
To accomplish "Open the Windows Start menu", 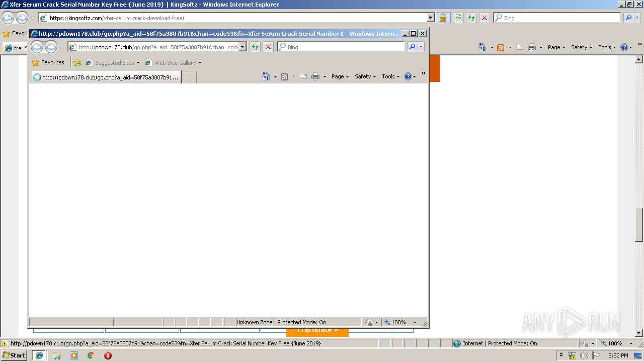I will tap(14, 355).
